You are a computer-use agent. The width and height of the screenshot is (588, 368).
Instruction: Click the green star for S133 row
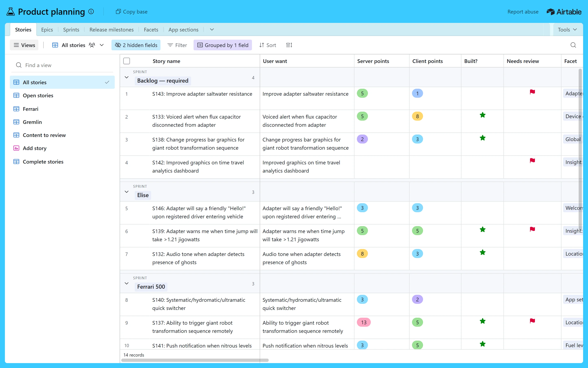click(x=483, y=115)
